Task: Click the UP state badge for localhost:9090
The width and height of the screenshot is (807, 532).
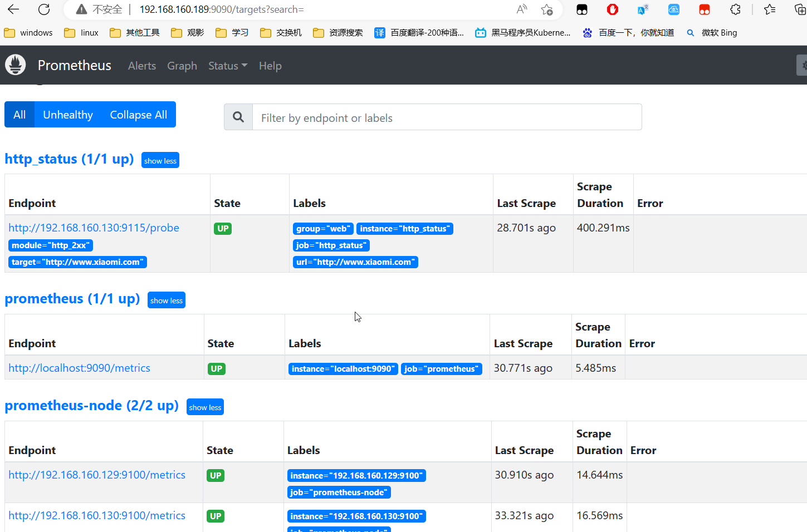Action: click(x=217, y=369)
